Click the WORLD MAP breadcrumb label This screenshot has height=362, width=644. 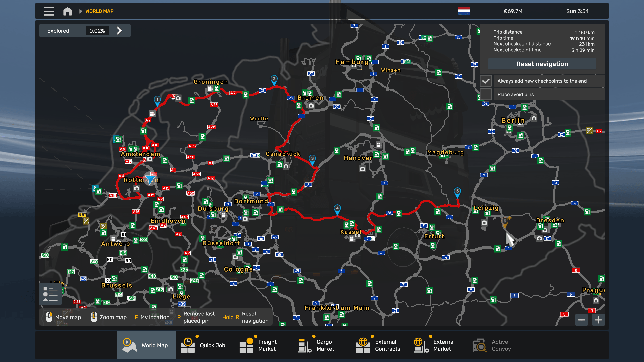coord(99,11)
